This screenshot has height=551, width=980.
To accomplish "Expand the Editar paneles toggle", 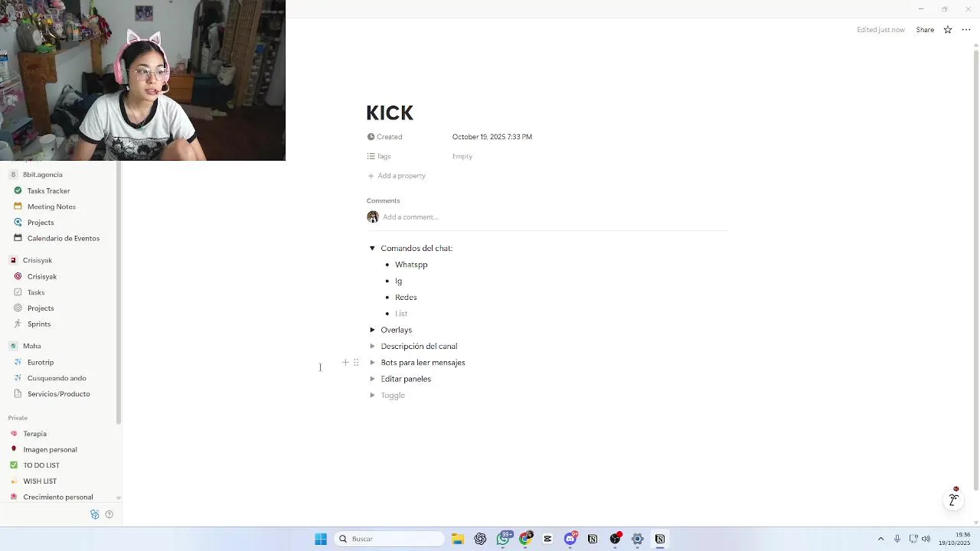I will (372, 379).
